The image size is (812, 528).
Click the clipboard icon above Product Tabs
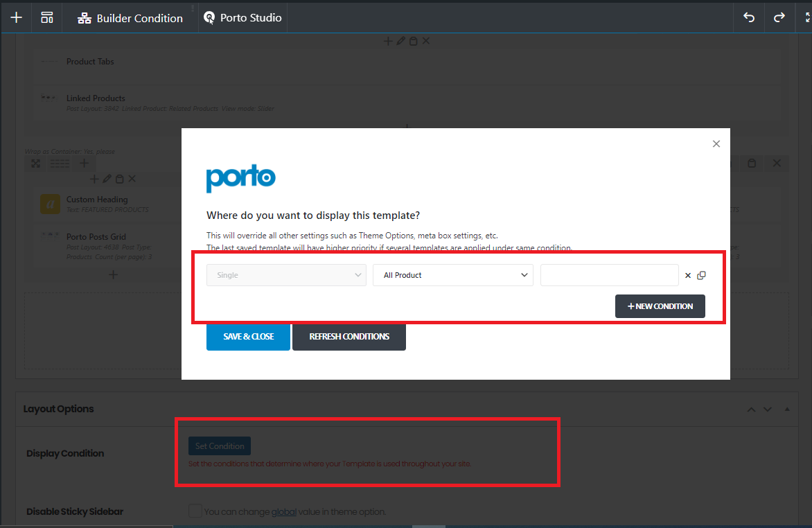(413, 41)
